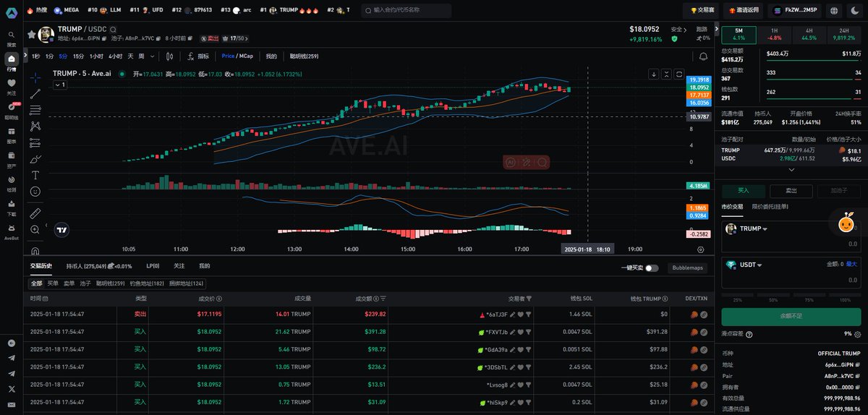
Task: Filter list by smart money (259)
Action: tap(110, 283)
